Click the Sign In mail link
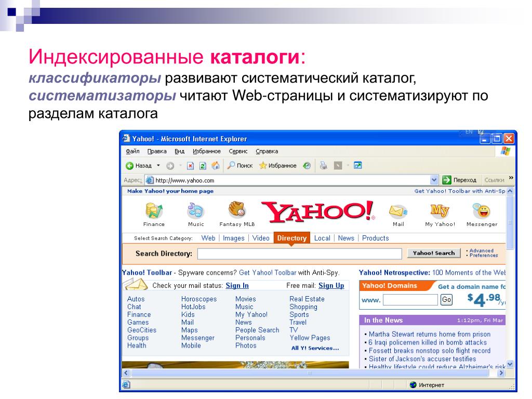The image size is (532, 399). click(237, 285)
